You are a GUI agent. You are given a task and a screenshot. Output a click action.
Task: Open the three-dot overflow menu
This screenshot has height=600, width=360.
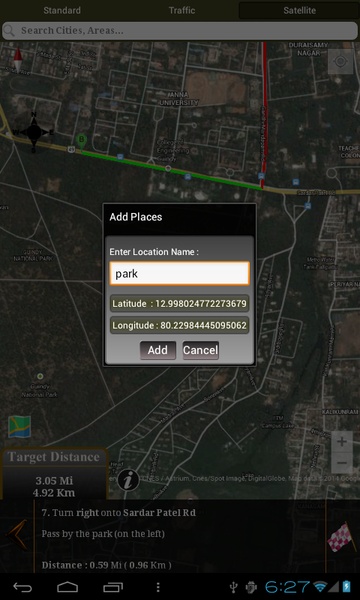tap(158, 587)
